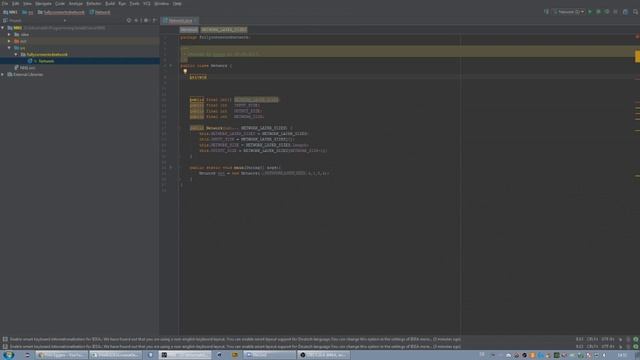
Task: Open Project panel settings gear
Action: (x=146, y=20)
